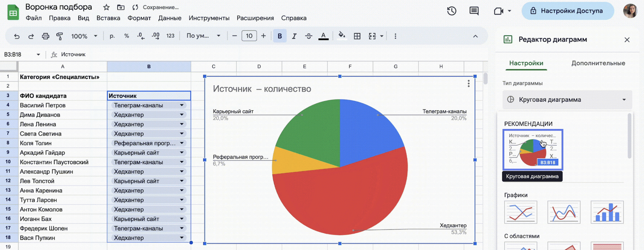
Task: Open the Формат menu
Action: 139,18
